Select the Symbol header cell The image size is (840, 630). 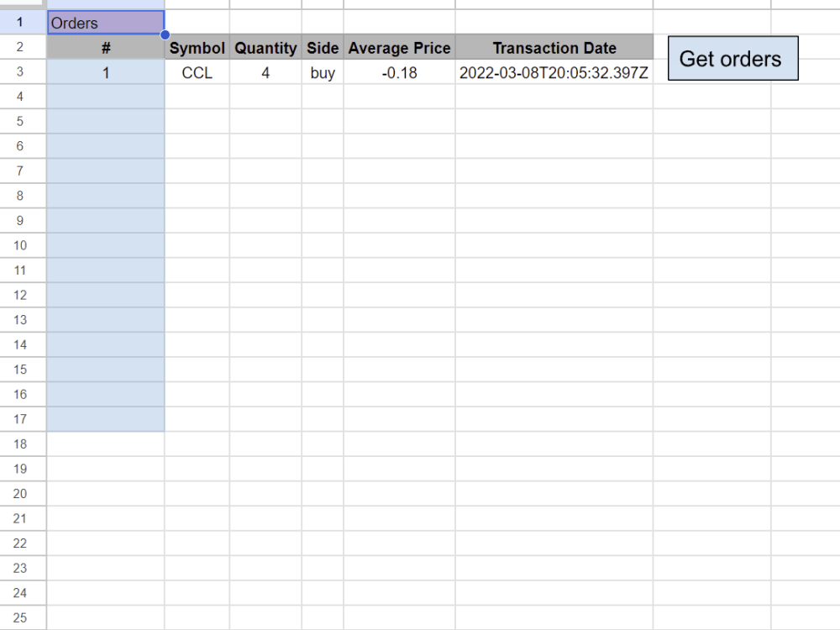click(x=197, y=48)
